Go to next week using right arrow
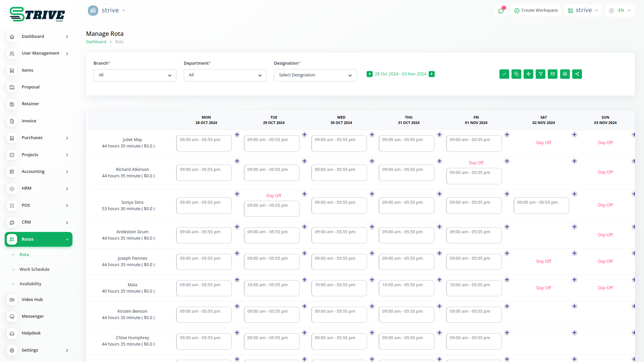Viewport: 644px width, 362px height. tap(432, 74)
